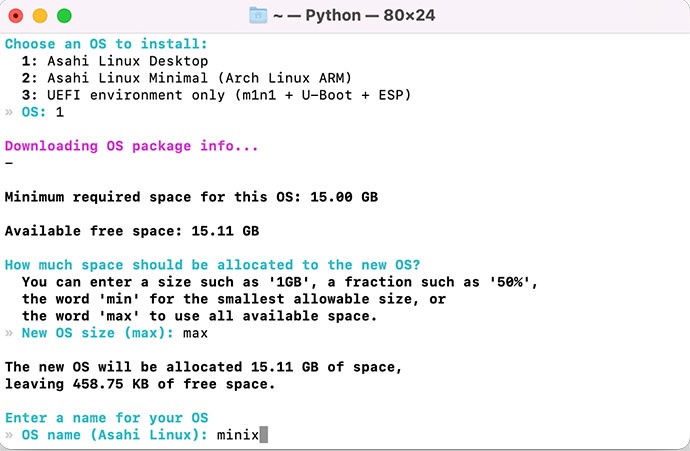Click the "Downloading OS package info..." status text

[131, 146]
